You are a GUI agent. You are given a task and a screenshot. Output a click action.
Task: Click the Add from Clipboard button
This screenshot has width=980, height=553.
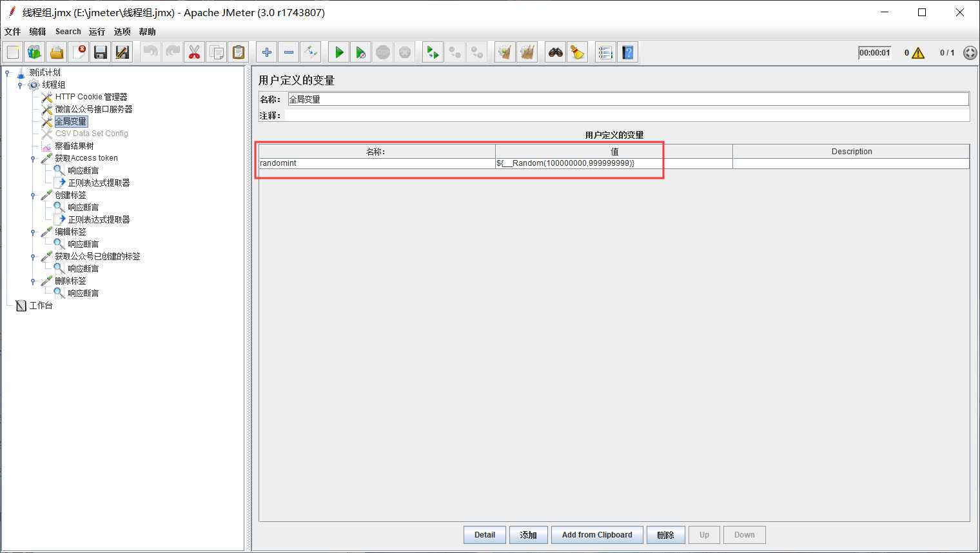coord(596,535)
